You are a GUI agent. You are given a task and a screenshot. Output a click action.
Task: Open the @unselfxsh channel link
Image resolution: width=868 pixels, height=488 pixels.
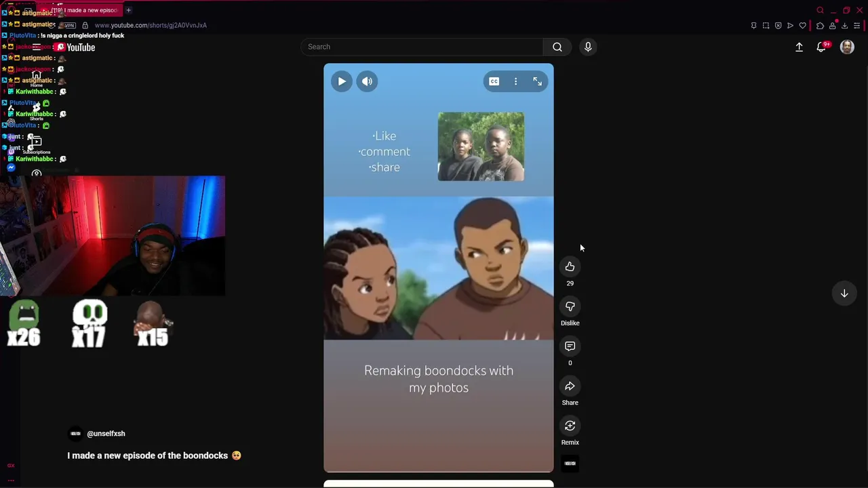point(106,434)
